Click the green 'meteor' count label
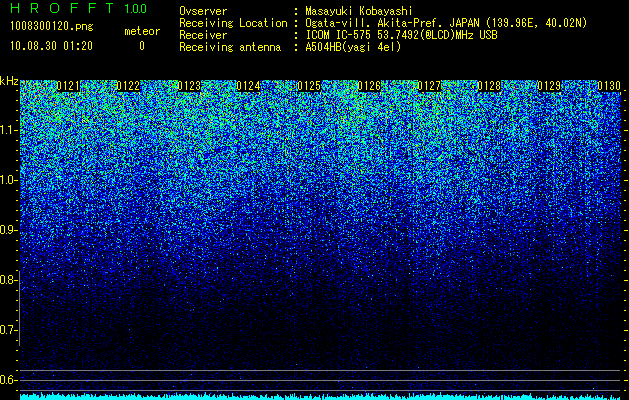Image resolution: width=629 pixels, height=400 pixels. (142, 31)
